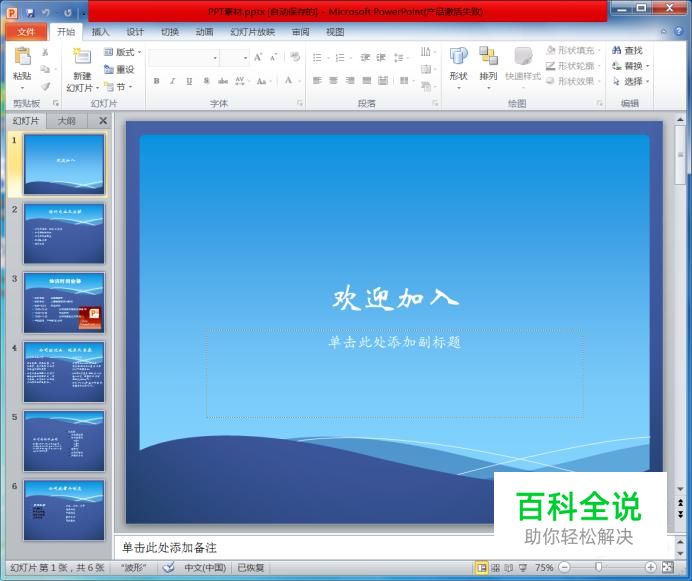The width and height of the screenshot is (692, 581).
Task: Switch to the Slide Show (幻灯片放映) tab
Action: 252,32
